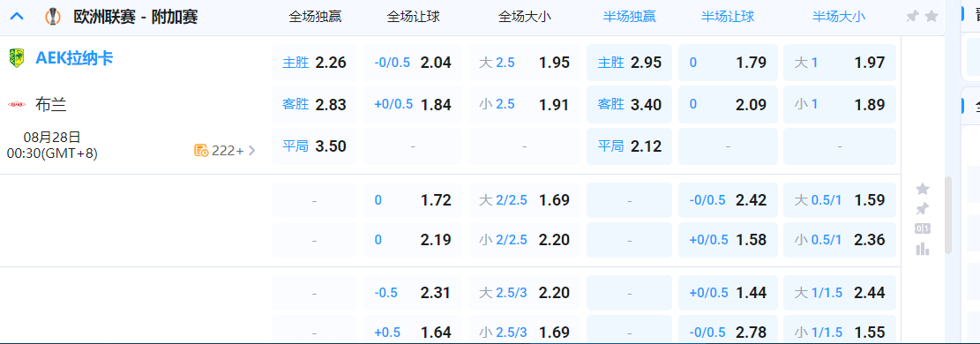The width and height of the screenshot is (980, 344).
Task: Pick handicap +0.5 at 1.64
Action: [x=413, y=330]
